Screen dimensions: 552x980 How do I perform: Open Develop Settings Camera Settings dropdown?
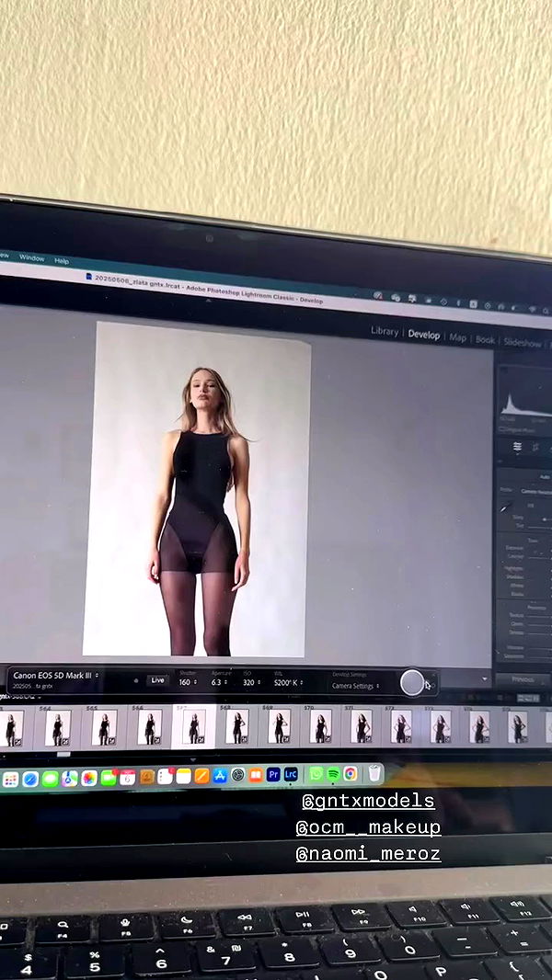tap(355, 686)
